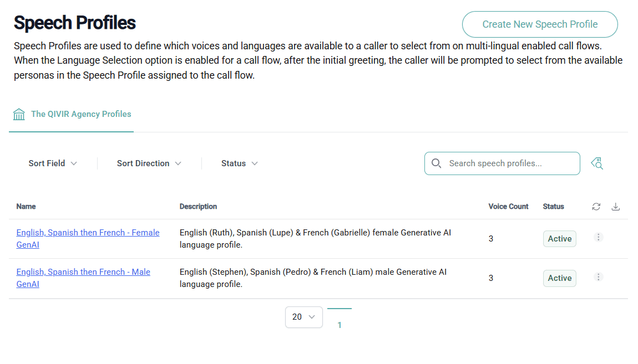Refresh the speech profiles table
638x364 pixels.
tap(596, 206)
